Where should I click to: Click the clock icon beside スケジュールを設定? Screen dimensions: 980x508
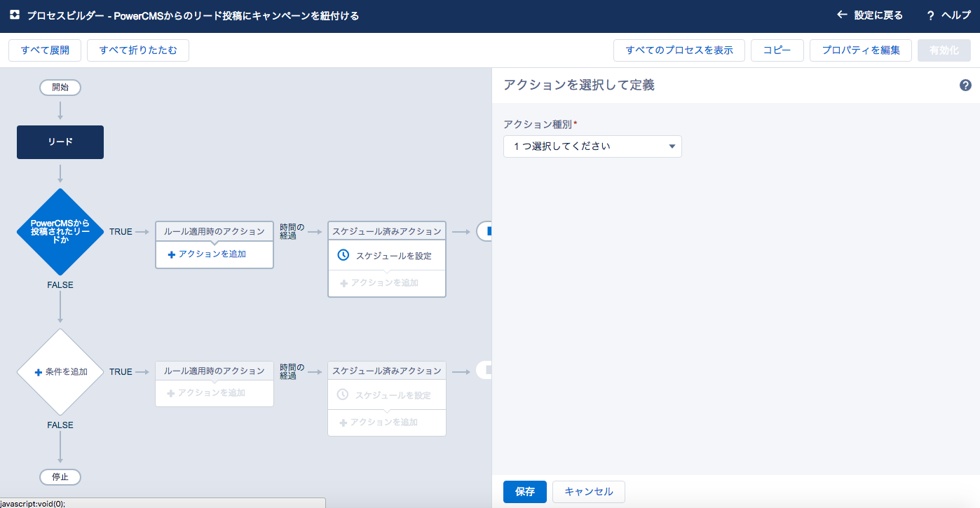(343, 255)
